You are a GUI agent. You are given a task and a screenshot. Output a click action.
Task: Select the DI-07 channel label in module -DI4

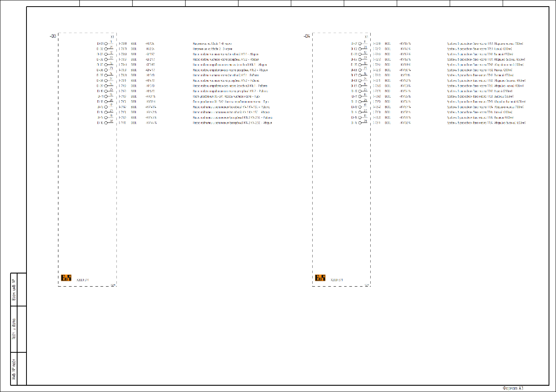click(354, 75)
